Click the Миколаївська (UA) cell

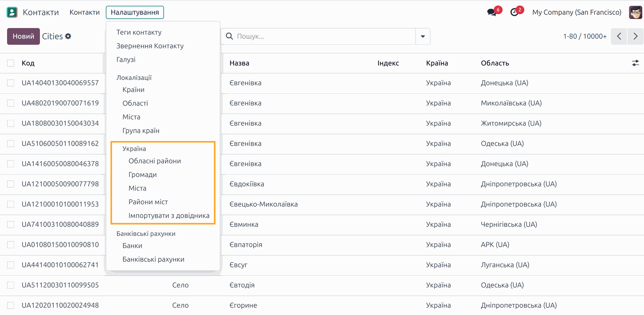click(511, 103)
